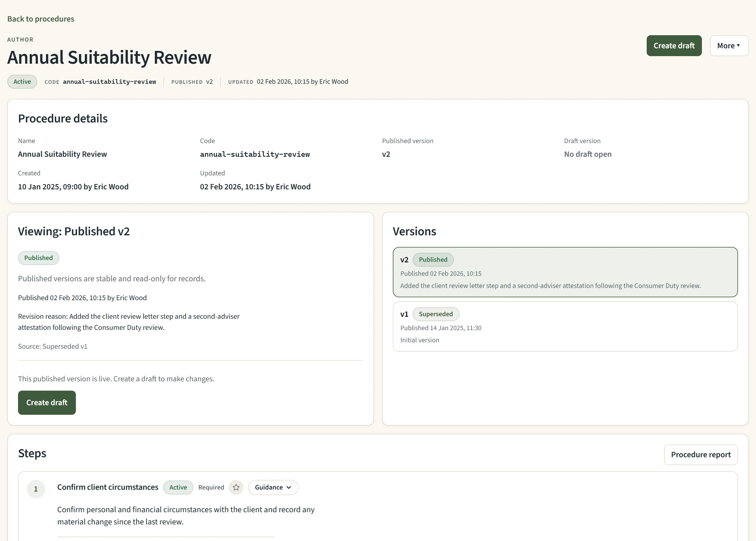Click the Created value 10 Jan 2025
Viewport: 756px width, 541px height.
click(73, 186)
